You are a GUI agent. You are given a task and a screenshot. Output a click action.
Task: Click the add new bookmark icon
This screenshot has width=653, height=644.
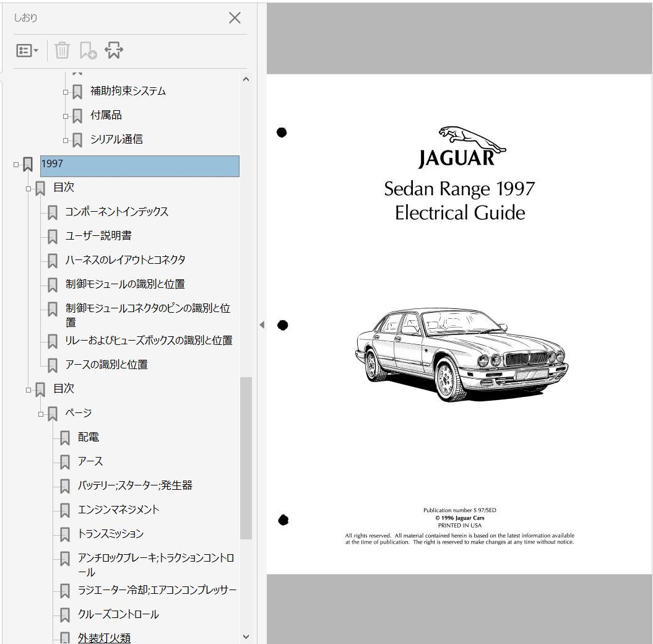click(x=88, y=51)
